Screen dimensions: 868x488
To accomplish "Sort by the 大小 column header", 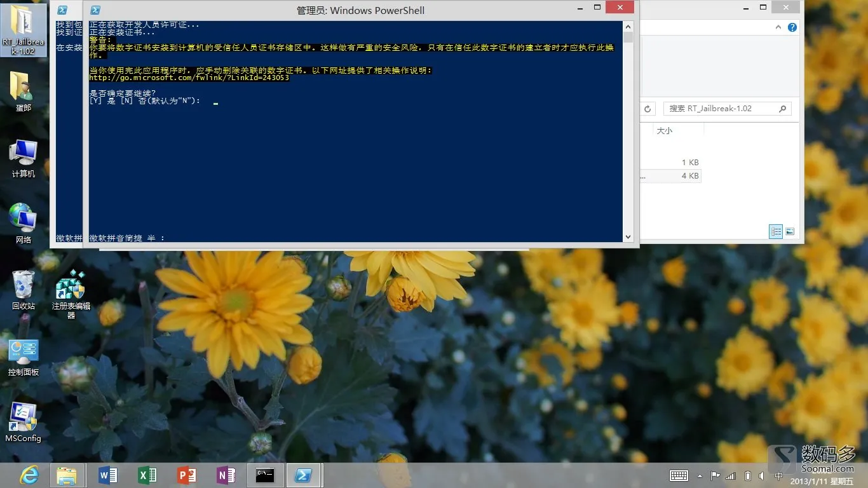I will click(677, 130).
